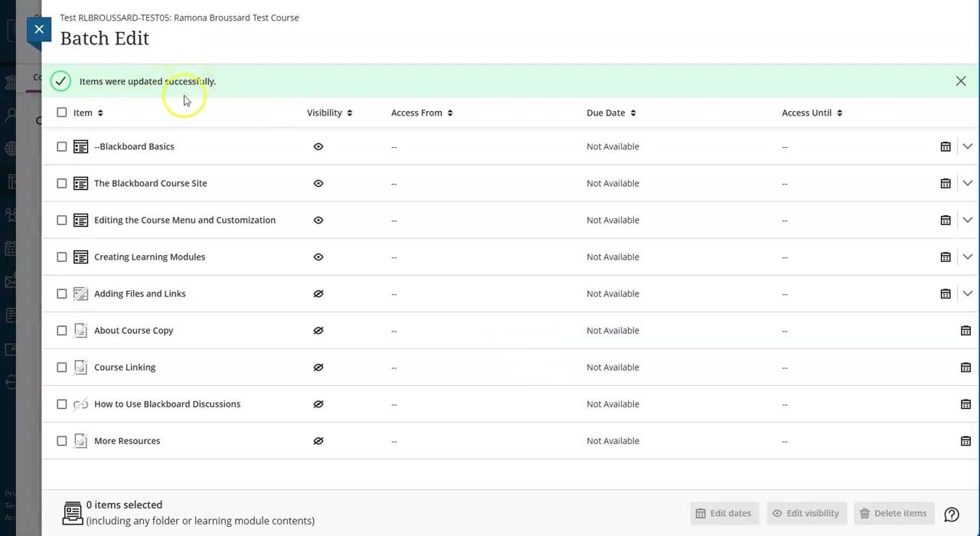Click link icon beside How to Use Blackboard Discussions
The image size is (980, 536).
(80, 404)
